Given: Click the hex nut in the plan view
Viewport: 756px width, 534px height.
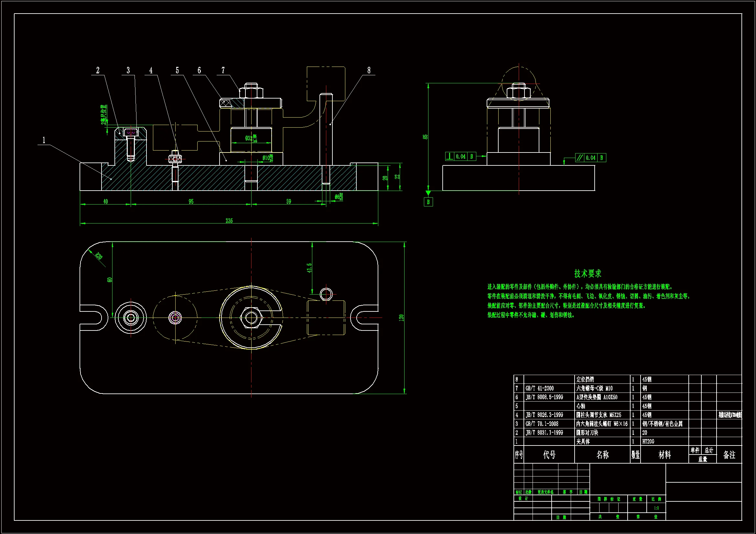Looking at the screenshot, I should coord(251,318).
